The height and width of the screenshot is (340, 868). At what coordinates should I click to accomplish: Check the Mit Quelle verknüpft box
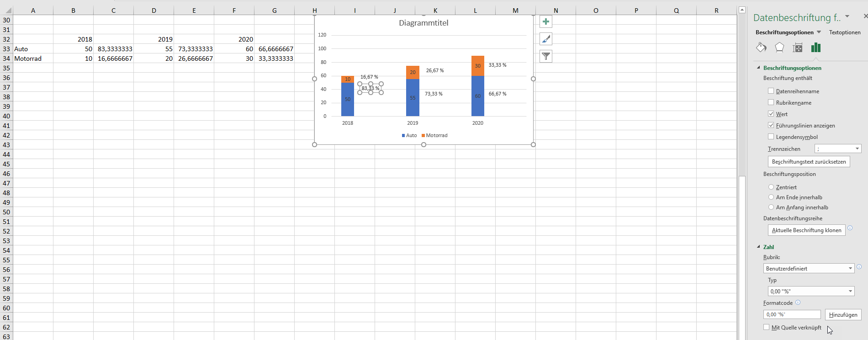[x=767, y=327]
